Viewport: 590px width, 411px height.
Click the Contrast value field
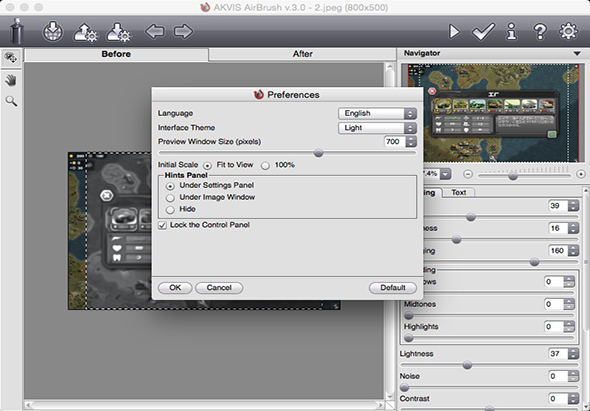558,399
